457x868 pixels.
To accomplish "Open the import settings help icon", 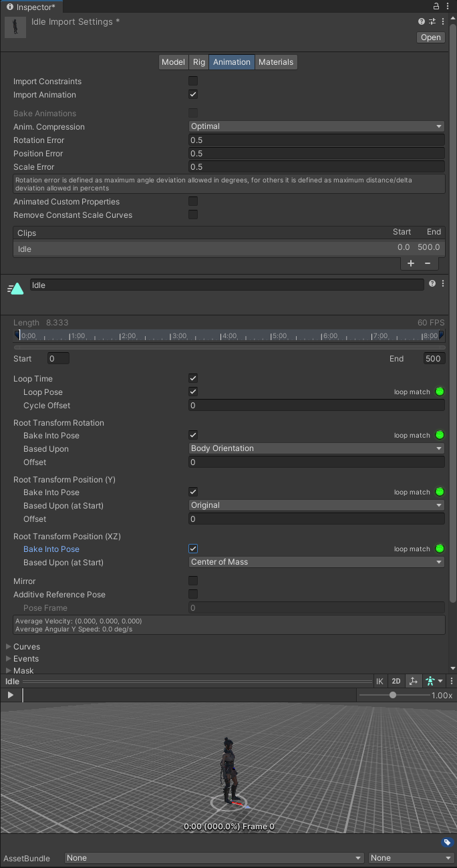I will (x=422, y=21).
